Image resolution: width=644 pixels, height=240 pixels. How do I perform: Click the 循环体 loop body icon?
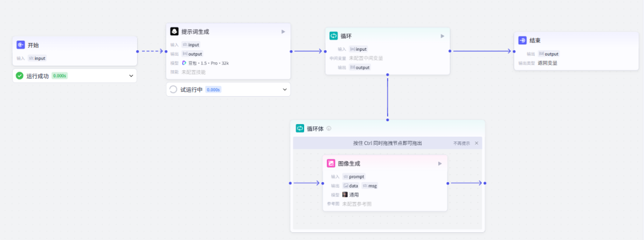click(x=300, y=128)
